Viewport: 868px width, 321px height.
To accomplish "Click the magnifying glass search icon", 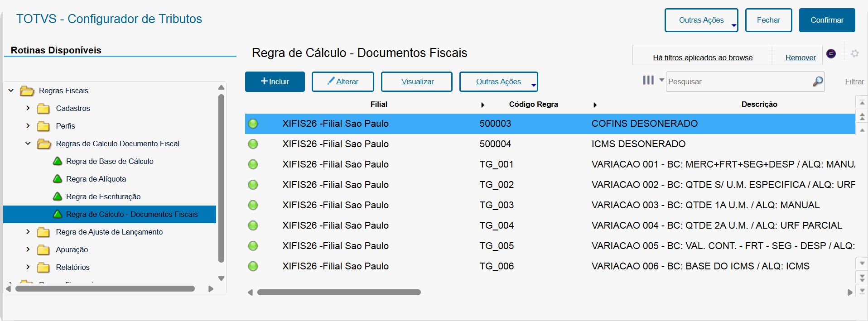I will click(x=817, y=81).
